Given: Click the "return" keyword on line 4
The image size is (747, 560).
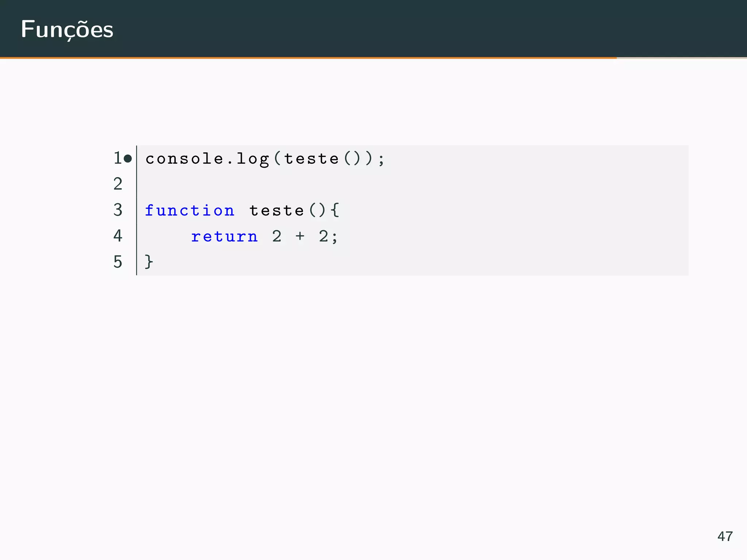Looking at the screenshot, I should click(x=224, y=237).
